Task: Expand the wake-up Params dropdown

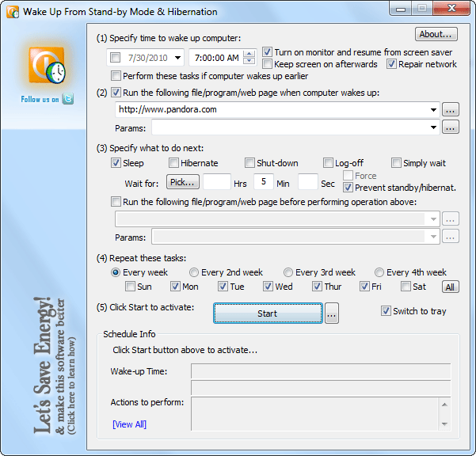Action: pyautogui.click(x=433, y=127)
